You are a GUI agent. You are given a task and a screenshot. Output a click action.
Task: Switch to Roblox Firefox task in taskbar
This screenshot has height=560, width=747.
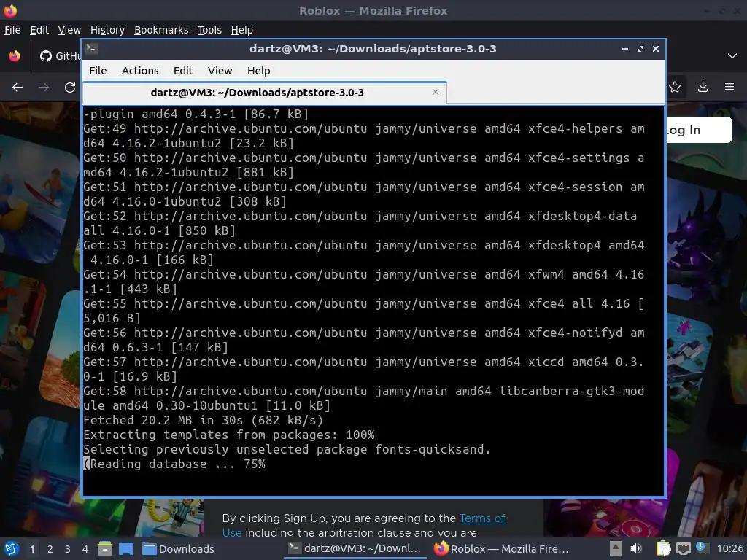point(501,548)
